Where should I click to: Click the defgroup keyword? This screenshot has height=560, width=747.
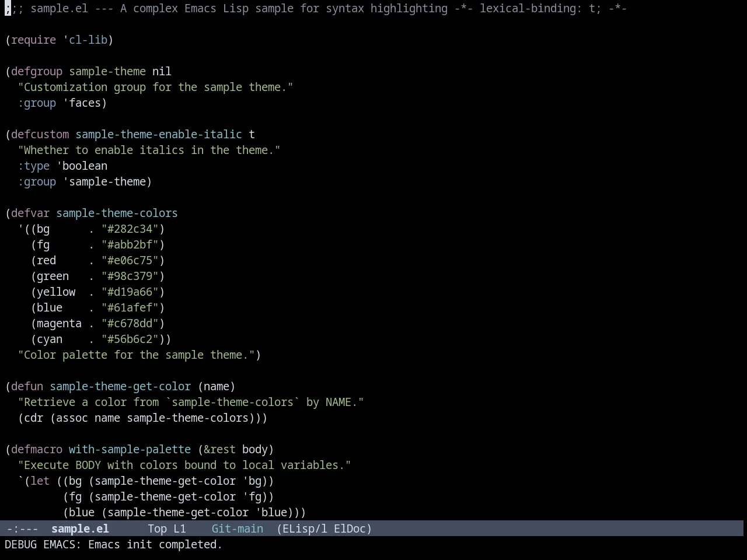[37, 71]
